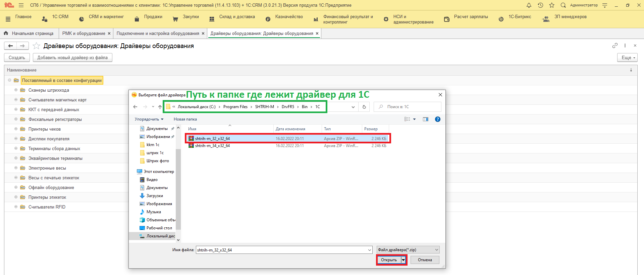Open the file type filter dropdown
This screenshot has width=644, height=275.
[408, 250]
